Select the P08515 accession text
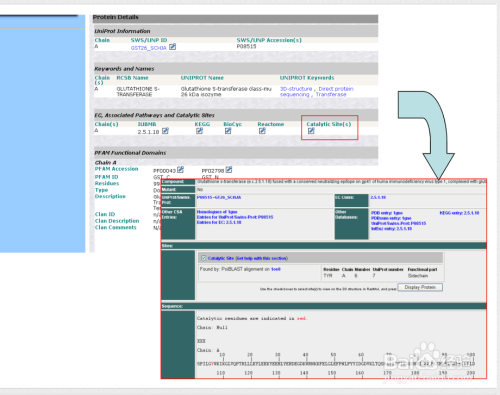 (246, 46)
